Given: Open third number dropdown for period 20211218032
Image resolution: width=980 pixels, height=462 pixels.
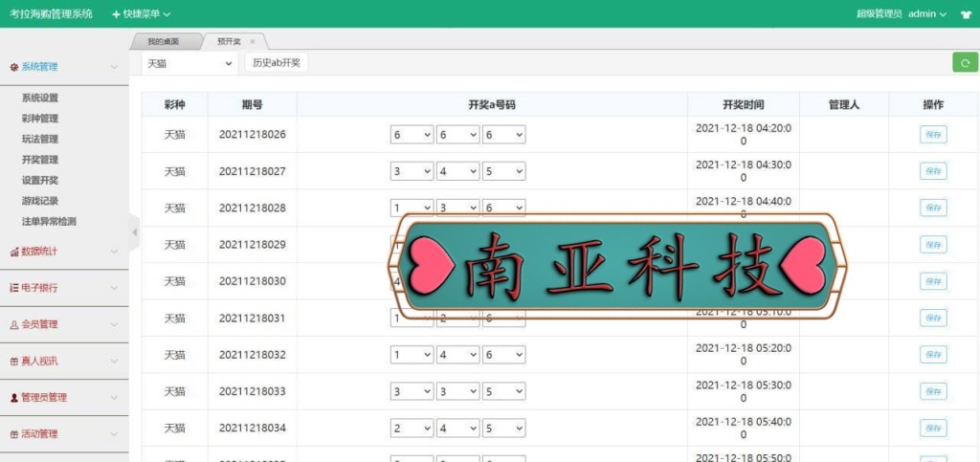Looking at the screenshot, I should click(503, 355).
